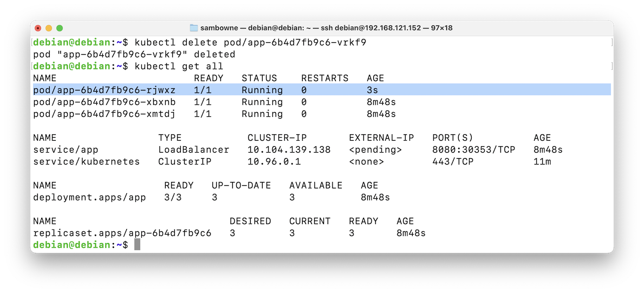Click the kubectl delete pod command text
Screen dimensions: 644x293
coord(250,42)
